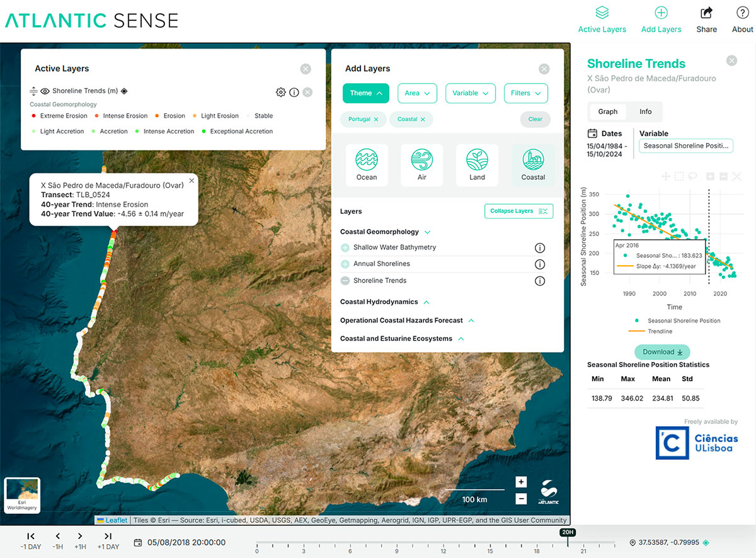
Task: Open the Theme dropdown
Action: click(366, 93)
